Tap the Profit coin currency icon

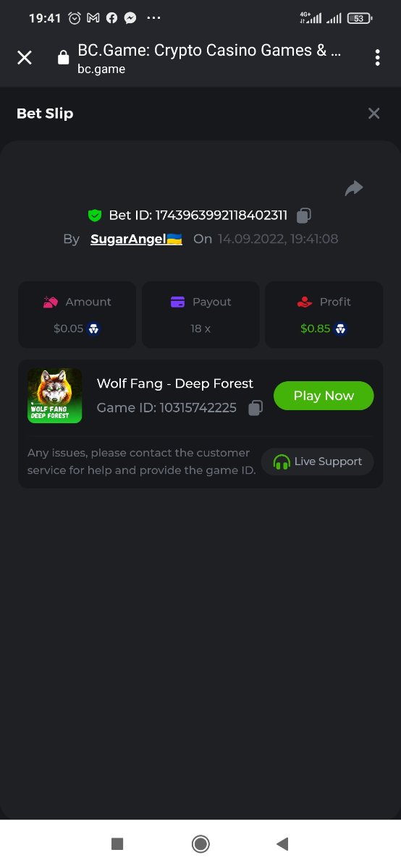340,328
